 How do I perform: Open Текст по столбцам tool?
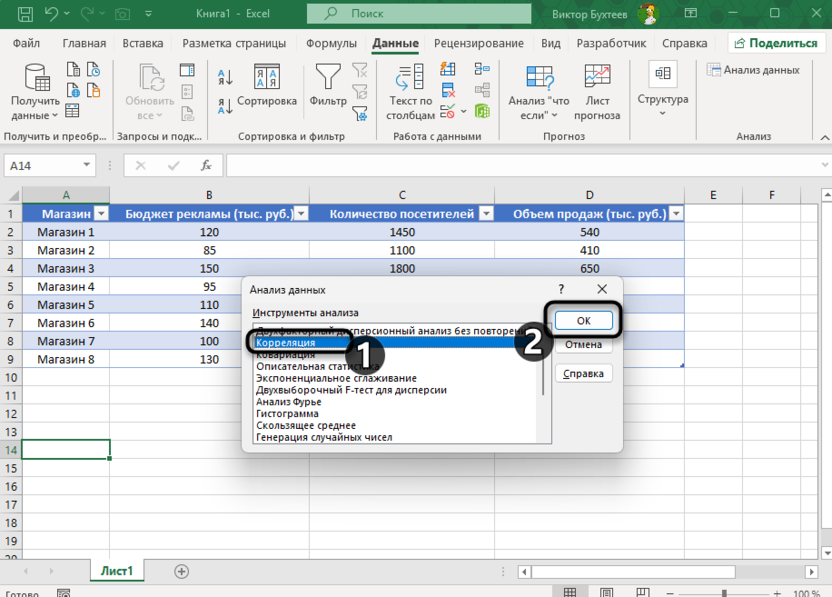(x=410, y=78)
